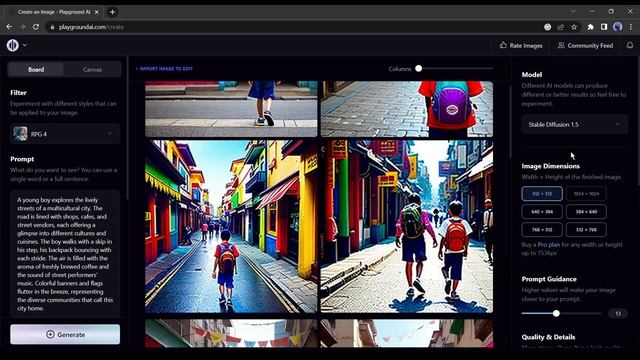Open the notifications bell
This screenshot has width=640, height=360.
pyautogui.click(x=630, y=45)
